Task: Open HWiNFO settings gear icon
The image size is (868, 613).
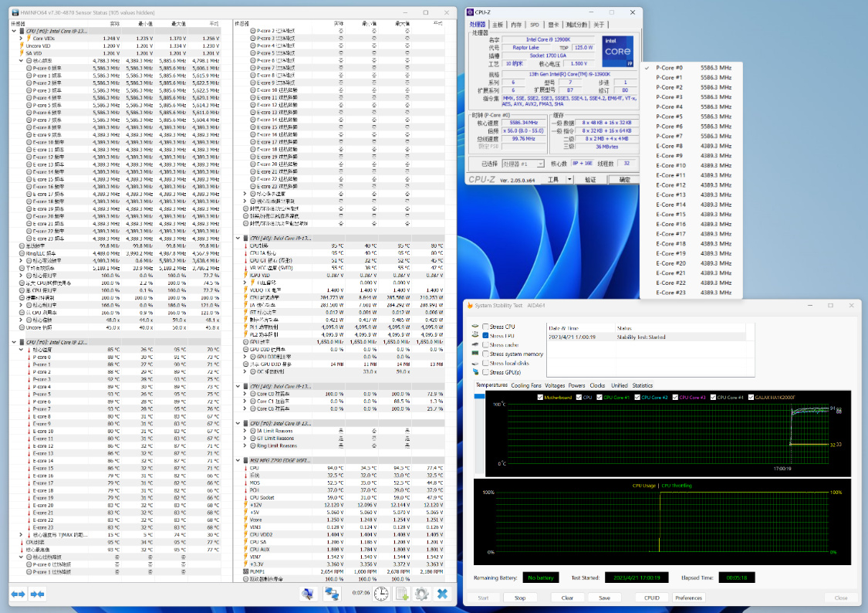Action: point(421,594)
